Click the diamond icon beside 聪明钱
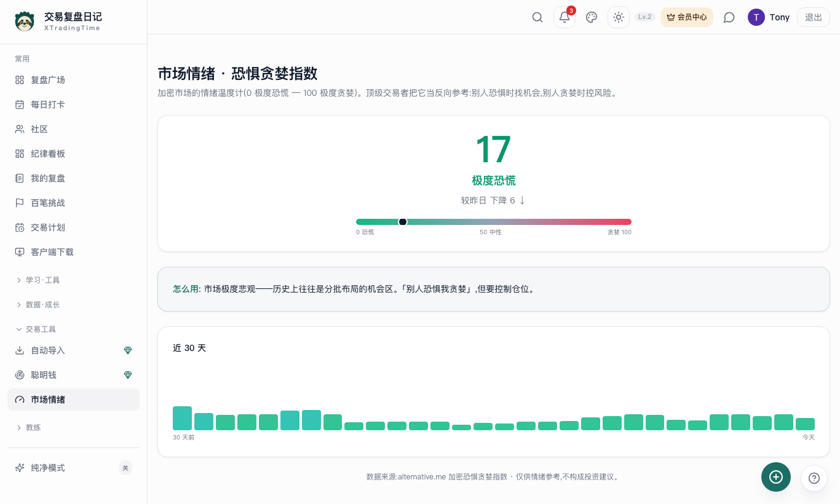 (128, 375)
